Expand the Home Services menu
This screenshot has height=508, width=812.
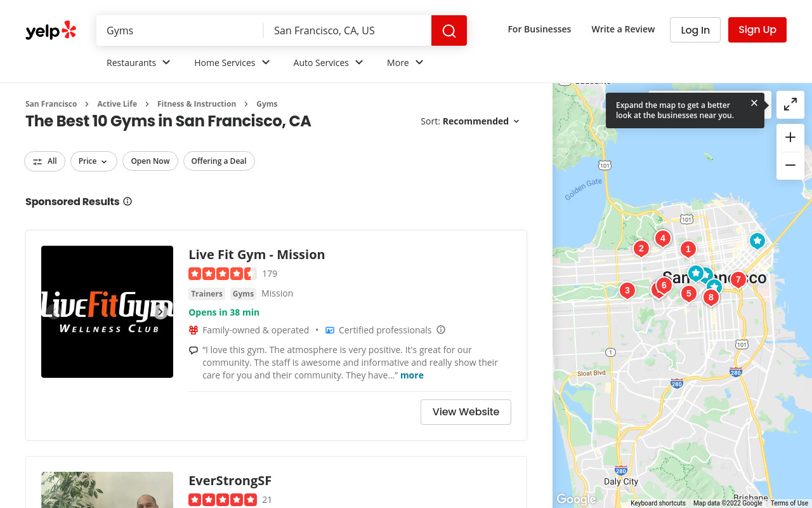[x=232, y=62]
